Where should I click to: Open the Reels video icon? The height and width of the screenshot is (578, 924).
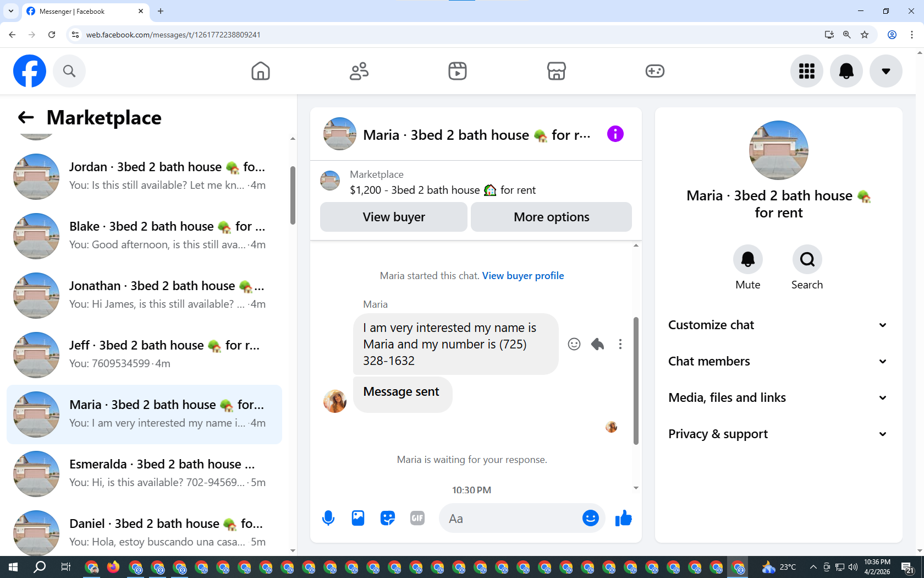tap(458, 71)
